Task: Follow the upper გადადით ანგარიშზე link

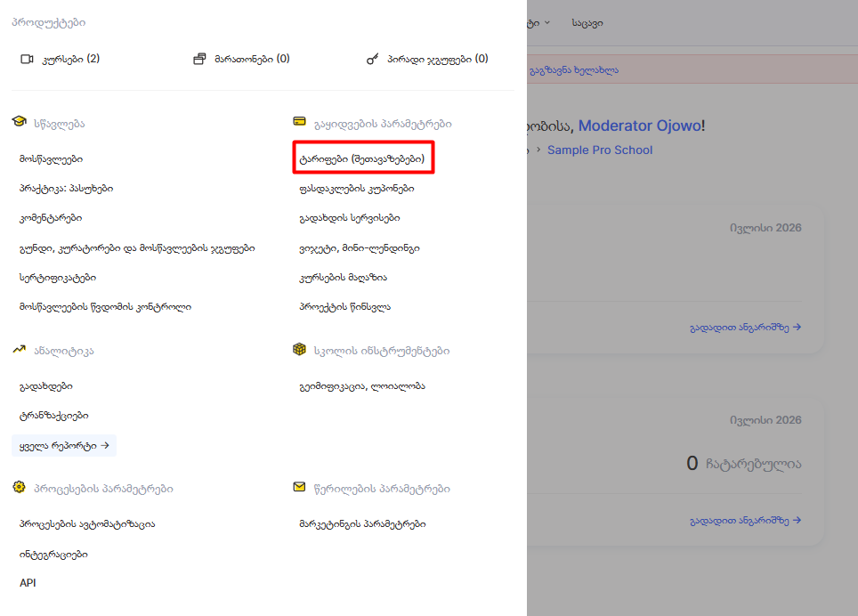Action: pyautogui.click(x=745, y=328)
